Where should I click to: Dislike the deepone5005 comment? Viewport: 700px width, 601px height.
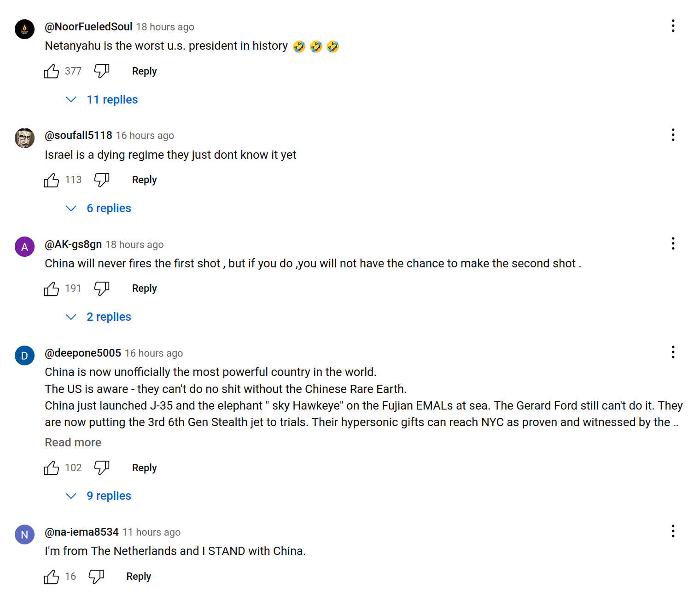(x=102, y=468)
